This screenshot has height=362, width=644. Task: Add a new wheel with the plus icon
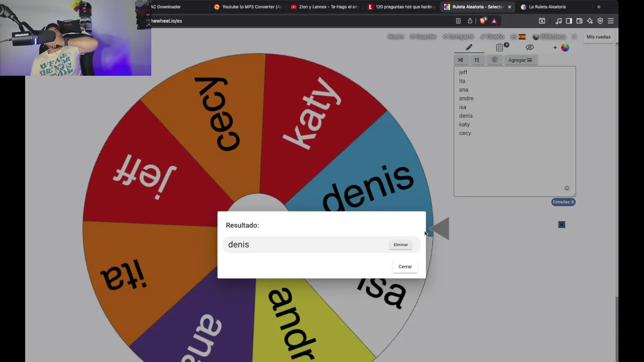click(x=555, y=48)
